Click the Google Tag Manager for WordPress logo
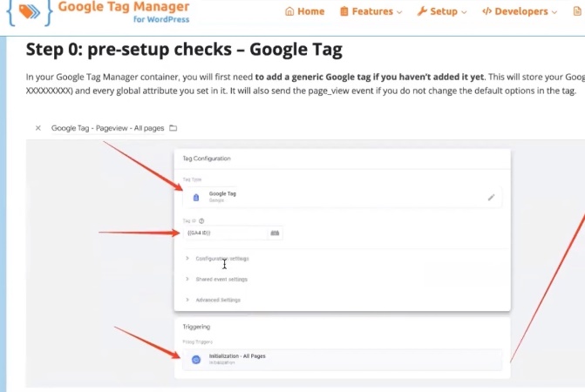Image resolution: width=585 pixels, height=392 pixels. coord(26,12)
